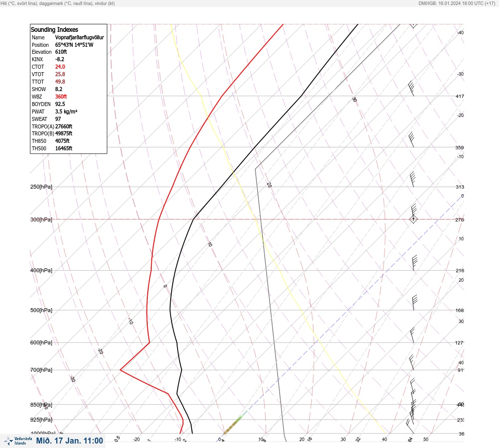Viewport: 499px width, 448px height.
Task: Click the SHOW value 8.2
Action: (x=59, y=89)
